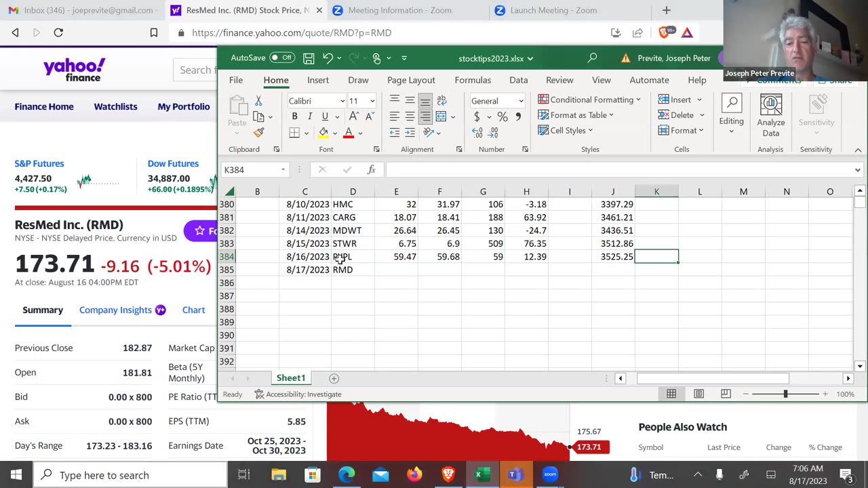Open Insert Function fx button
Screen dimensions: 868x488
371,169
